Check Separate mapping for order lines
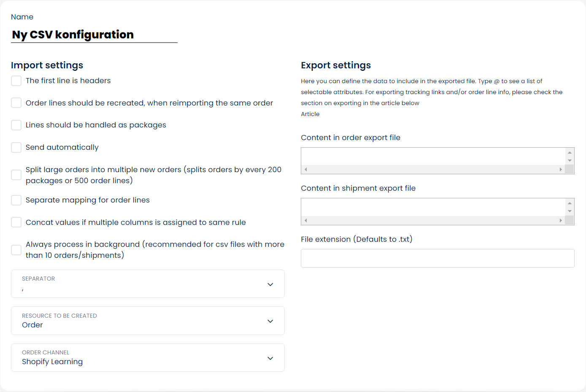 (x=16, y=200)
